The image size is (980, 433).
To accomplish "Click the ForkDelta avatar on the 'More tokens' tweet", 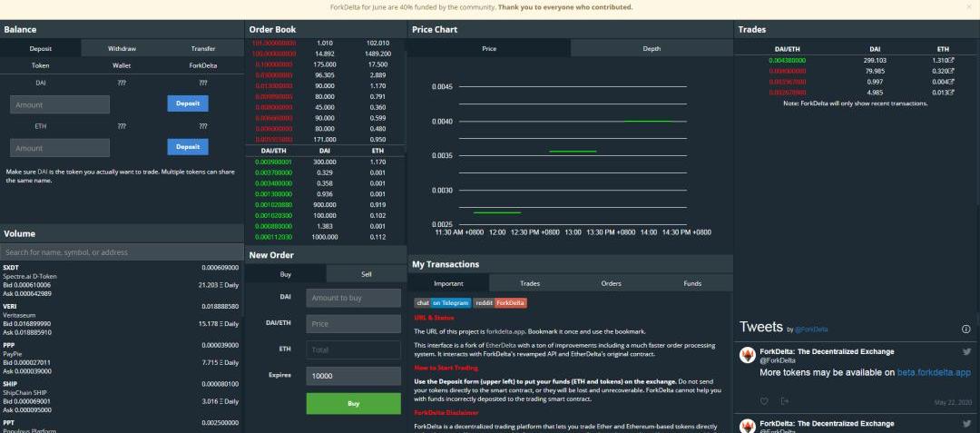I will pyautogui.click(x=748, y=356).
